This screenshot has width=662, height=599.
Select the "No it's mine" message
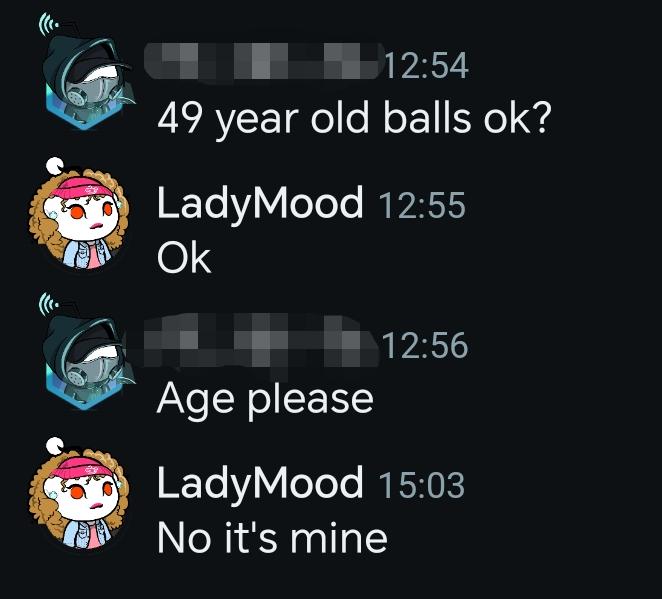coord(272,537)
